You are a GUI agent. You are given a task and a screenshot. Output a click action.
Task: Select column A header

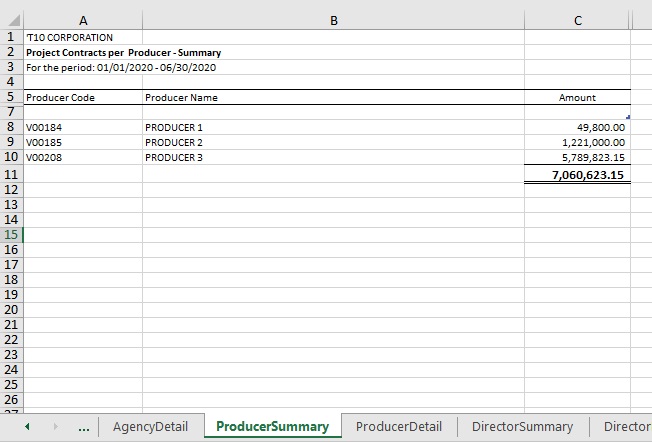[82, 19]
